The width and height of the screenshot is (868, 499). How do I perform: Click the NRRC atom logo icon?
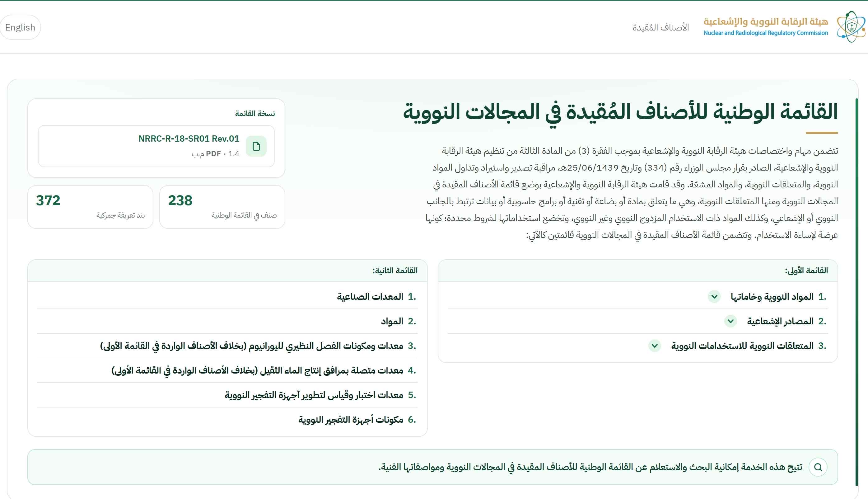[851, 27]
